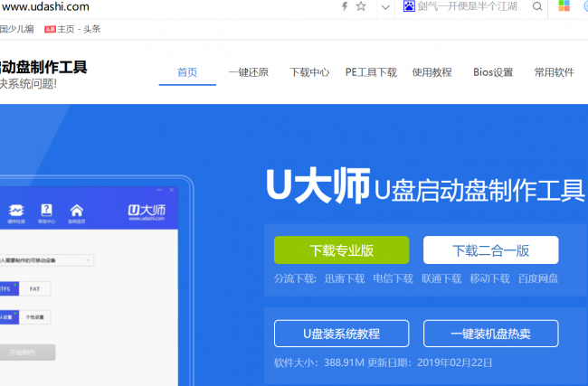
Task: Open the 使用教程 navigation tab
Action: pos(432,72)
